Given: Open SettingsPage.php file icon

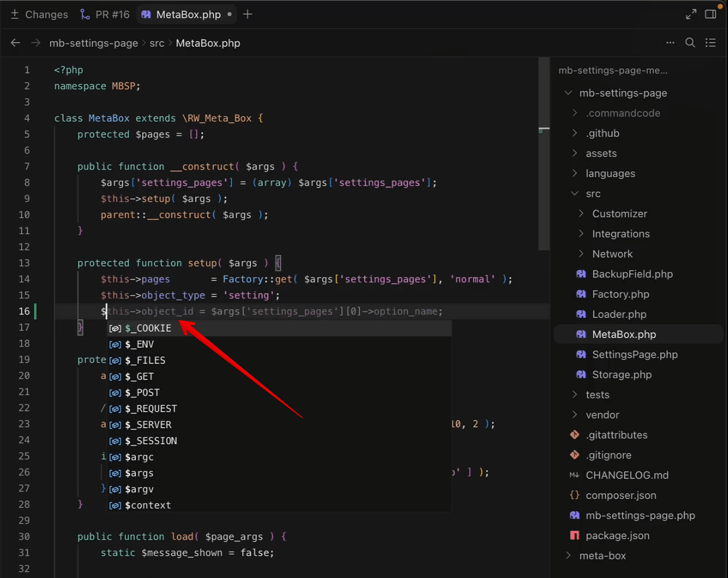Looking at the screenshot, I should click(581, 354).
